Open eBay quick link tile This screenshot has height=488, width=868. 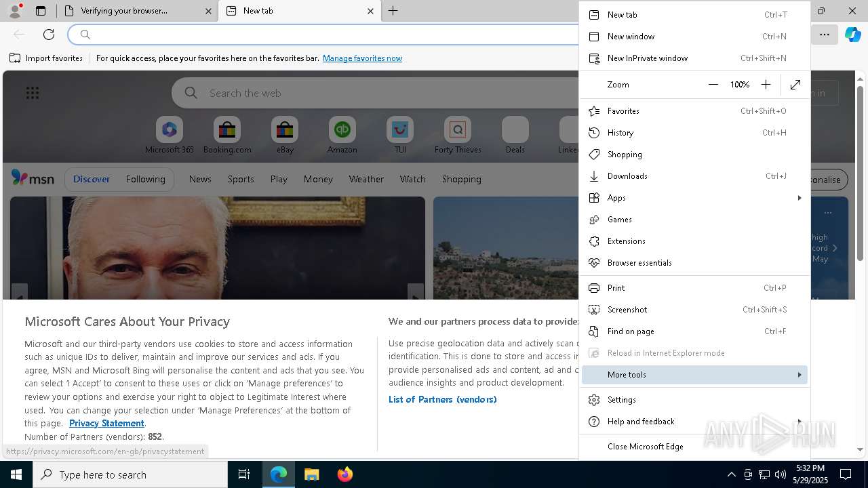point(285,135)
